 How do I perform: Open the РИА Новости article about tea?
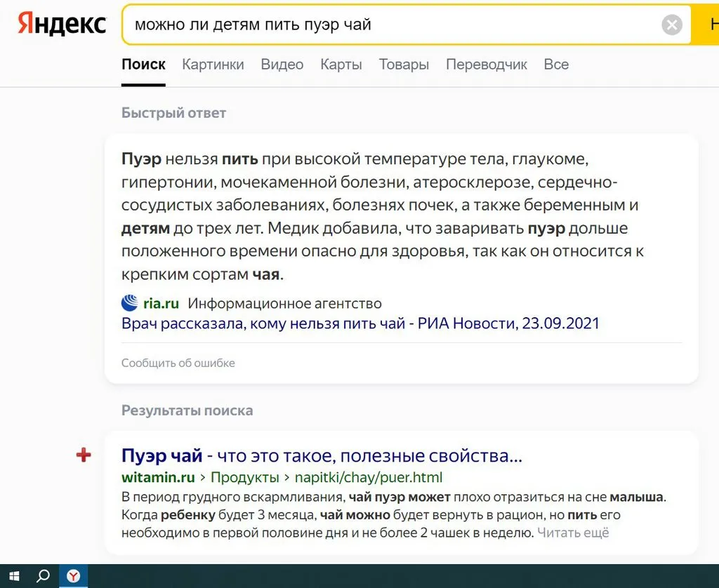click(360, 323)
